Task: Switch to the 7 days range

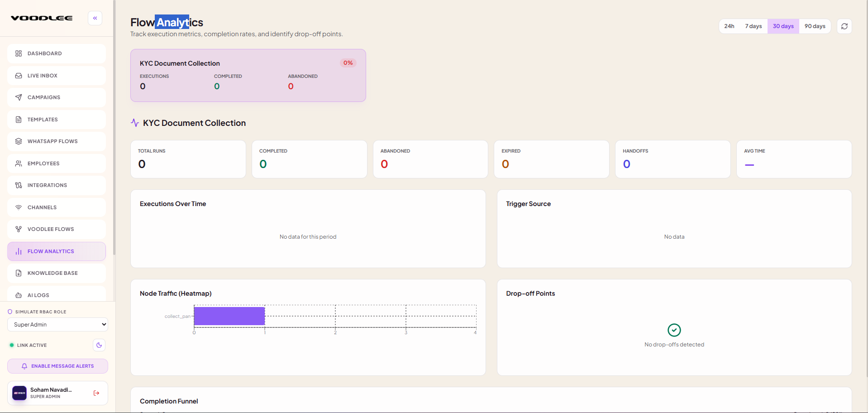Action: point(754,26)
